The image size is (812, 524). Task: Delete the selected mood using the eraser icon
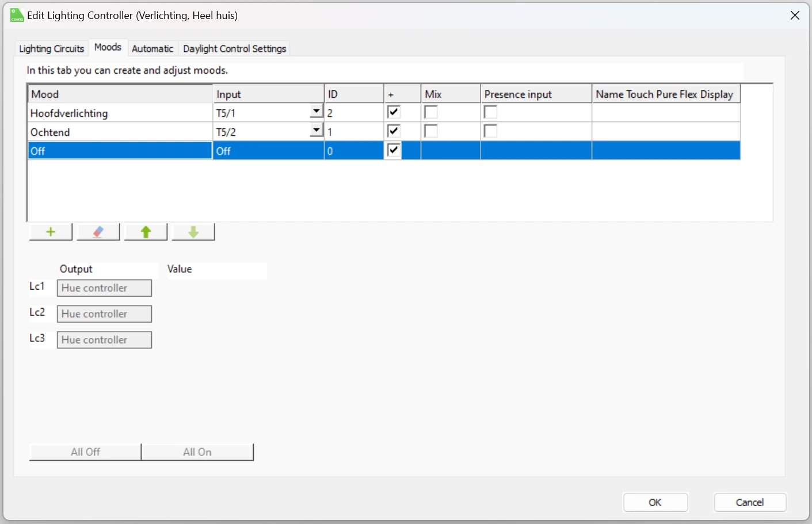click(98, 231)
